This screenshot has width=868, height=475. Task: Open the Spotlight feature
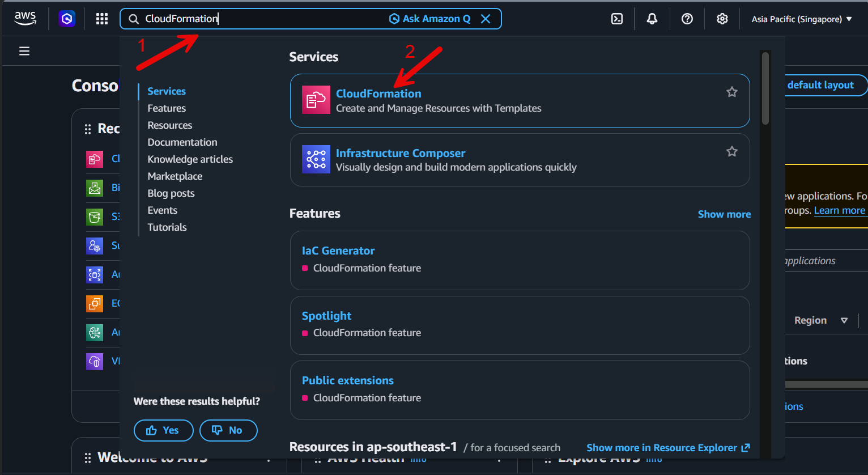click(326, 316)
